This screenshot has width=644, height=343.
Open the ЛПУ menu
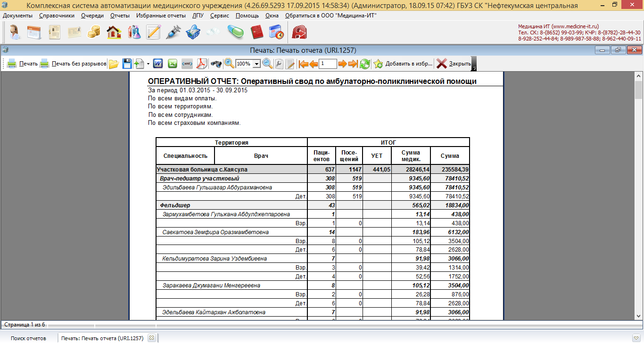click(198, 16)
